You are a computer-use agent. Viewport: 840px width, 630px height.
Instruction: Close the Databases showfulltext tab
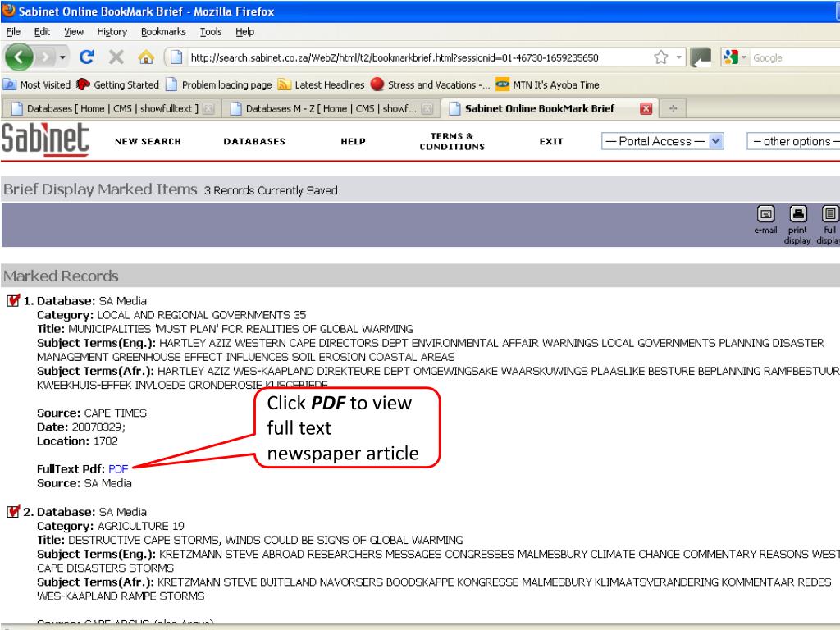pyautogui.click(x=208, y=109)
